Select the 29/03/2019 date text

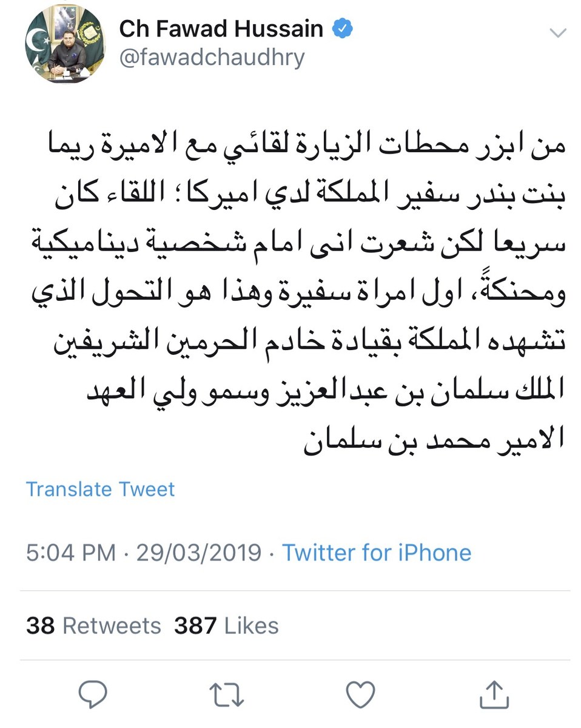[199, 553]
